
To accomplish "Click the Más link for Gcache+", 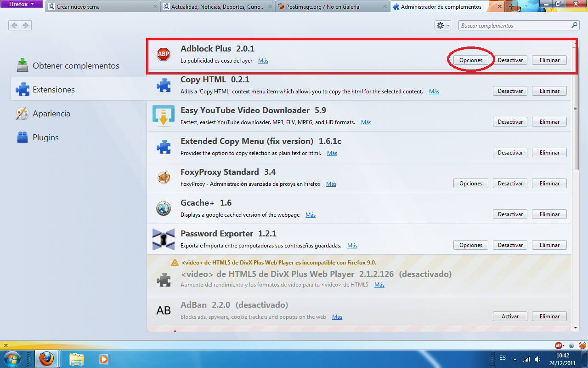I will coord(311,215).
